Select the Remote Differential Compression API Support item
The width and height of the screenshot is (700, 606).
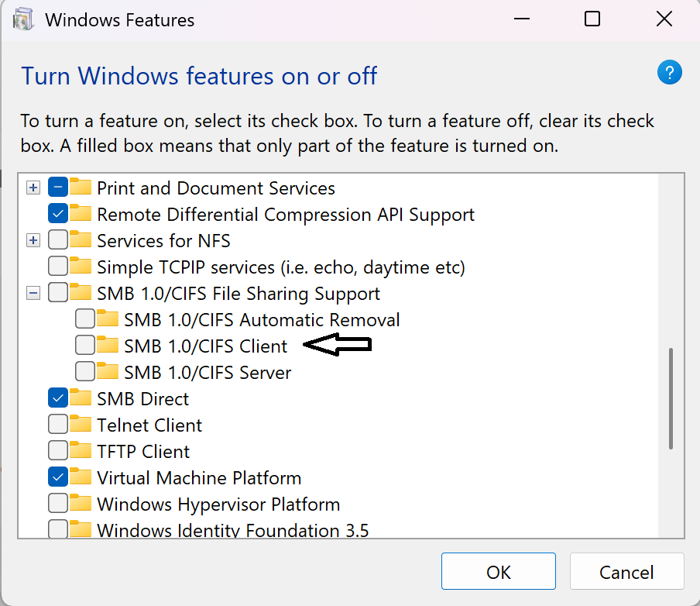[285, 214]
